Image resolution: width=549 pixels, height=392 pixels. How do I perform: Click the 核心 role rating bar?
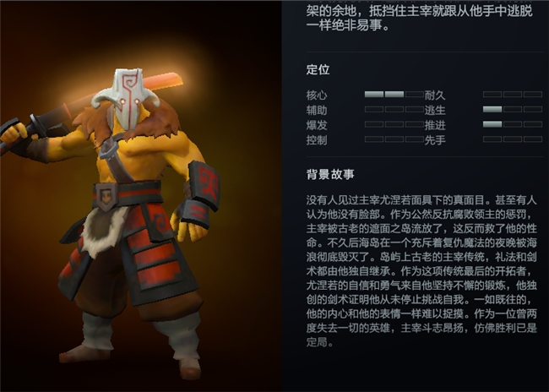pos(394,95)
